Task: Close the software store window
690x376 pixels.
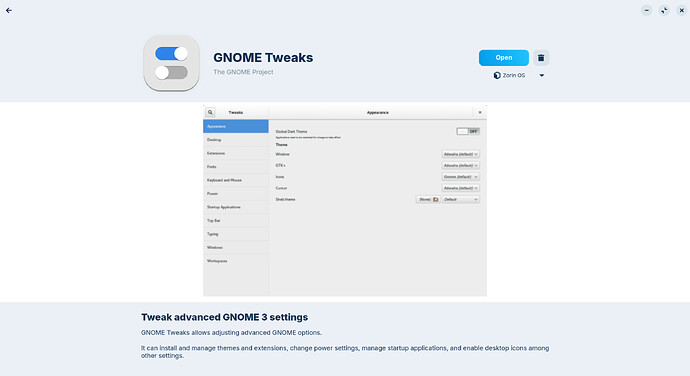Action: tap(682, 10)
